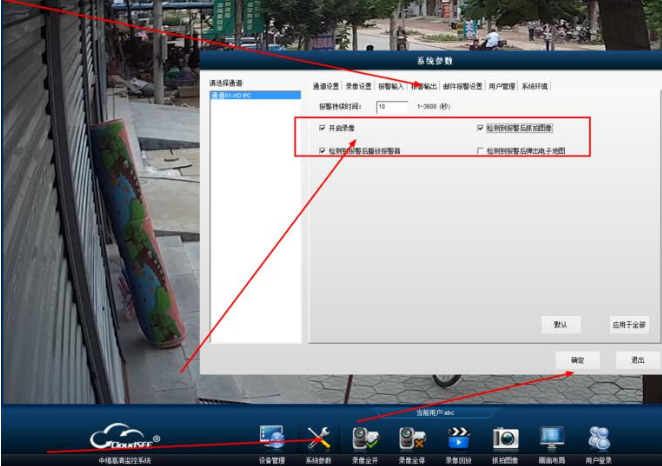The height and width of the screenshot is (466, 662).
Task: Toggle 检测到报警后播放报警音 checkbox
Action: click(x=322, y=151)
